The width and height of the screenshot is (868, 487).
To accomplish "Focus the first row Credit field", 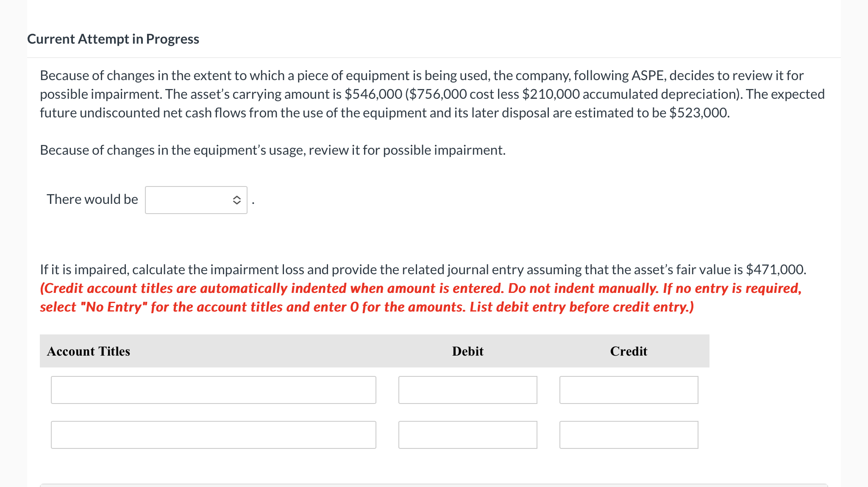I will (x=629, y=390).
